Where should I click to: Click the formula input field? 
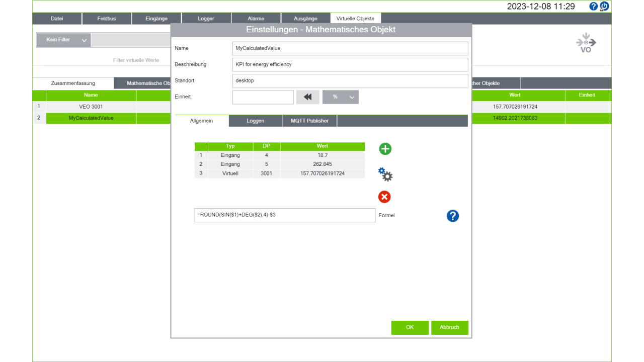point(285,215)
